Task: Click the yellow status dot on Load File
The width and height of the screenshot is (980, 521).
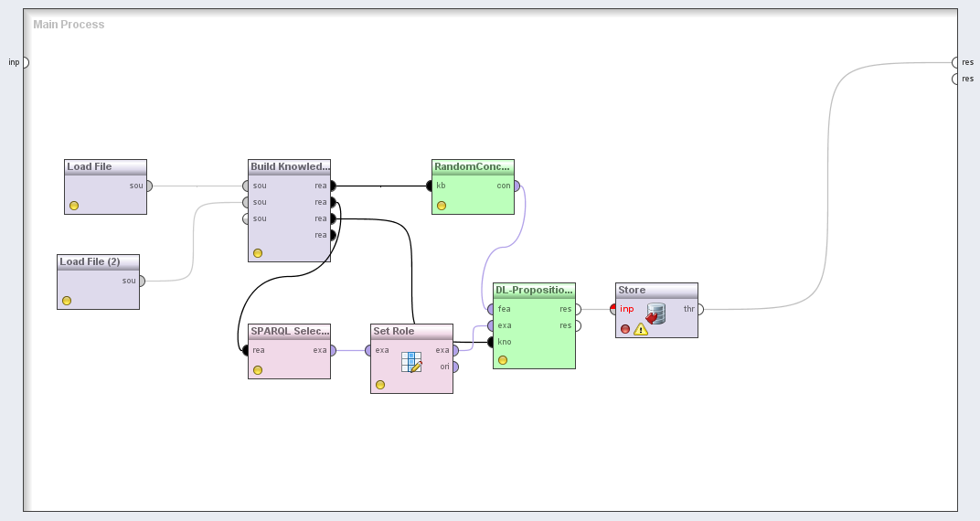Action: coord(74,206)
